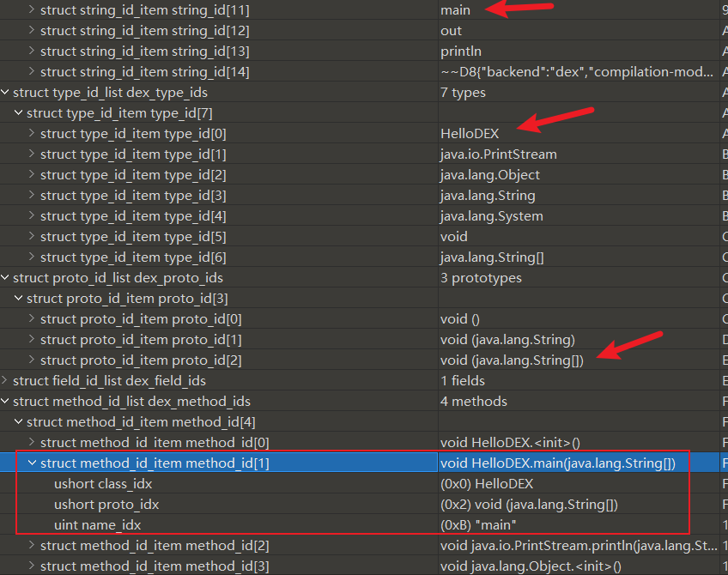
Task: Click the string_id[14] D8 backend value
Action: 577,72
